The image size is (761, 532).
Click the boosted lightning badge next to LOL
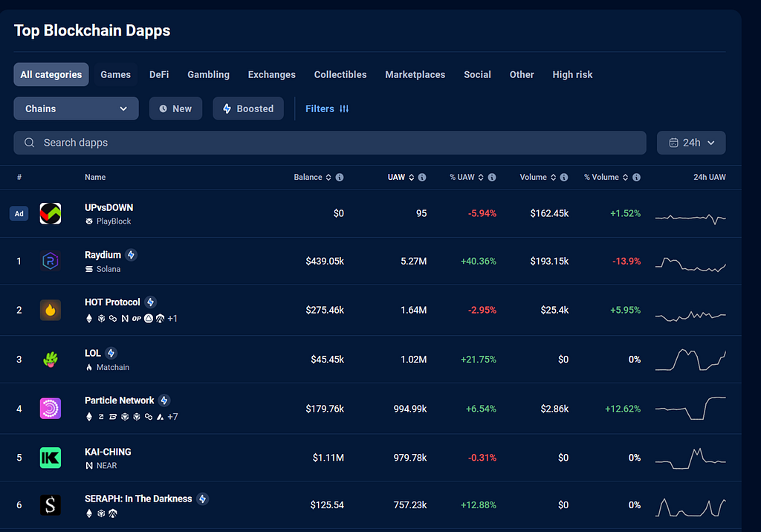coord(111,353)
